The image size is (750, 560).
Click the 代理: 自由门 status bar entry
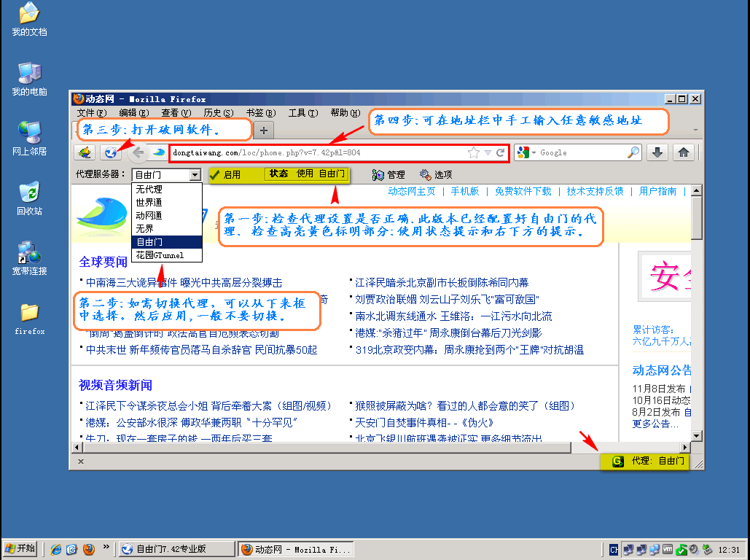click(x=644, y=461)
